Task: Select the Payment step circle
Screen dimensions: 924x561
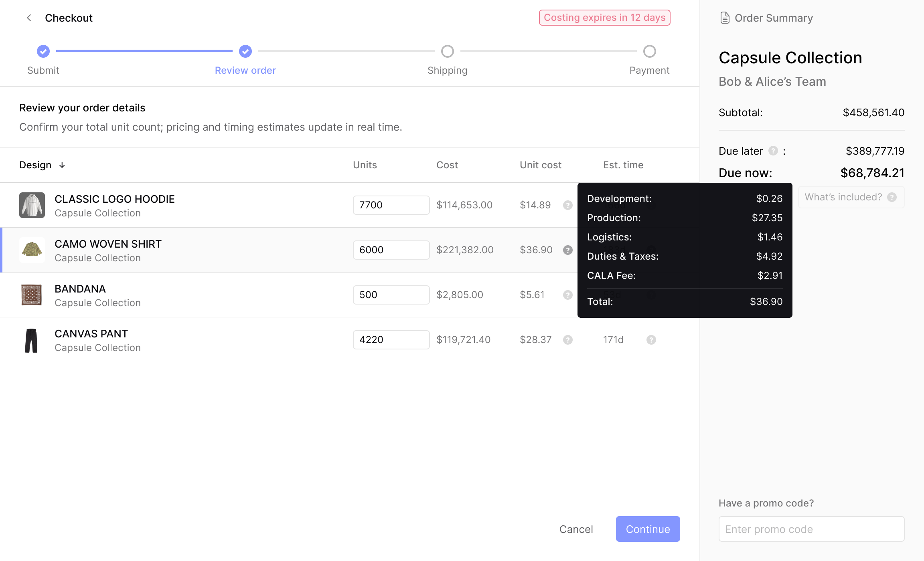Action: pyautogui.click(x=649, y=51)
